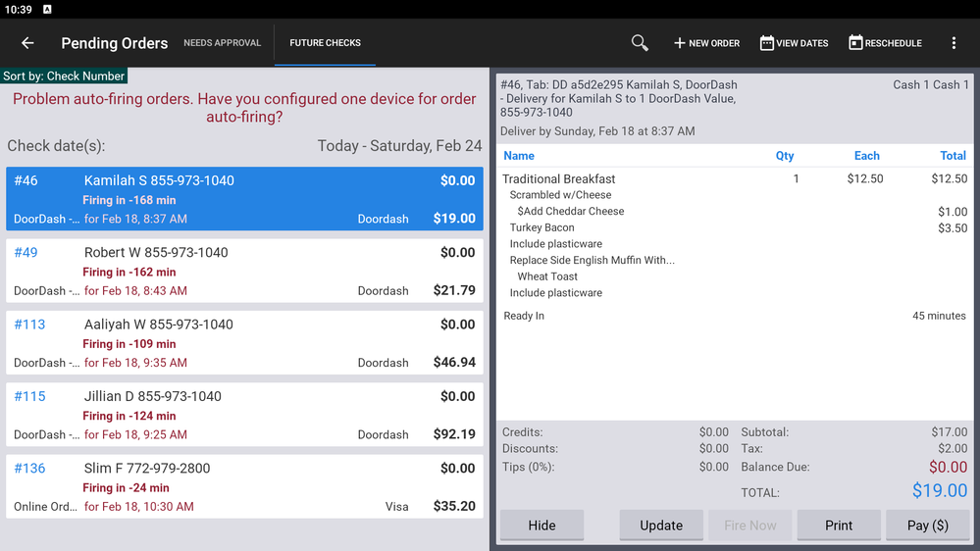Click the back arrow icon
Viewport: 980px width, 551px height.
(27, 43)
